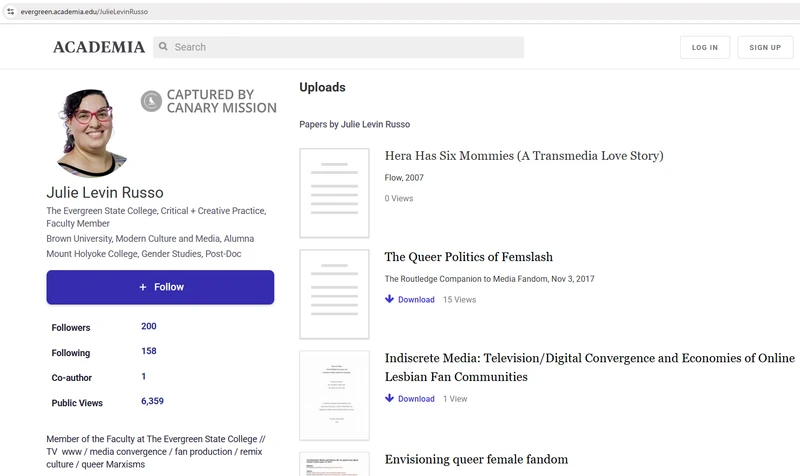Download the Indiscrete Media paper
The image size is (800, 476).
(410, 398)
